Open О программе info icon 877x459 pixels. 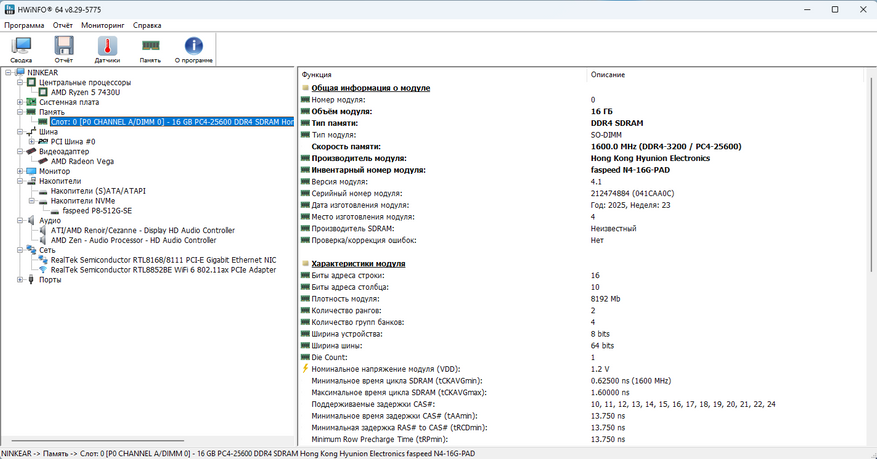[x=193, y=49]
